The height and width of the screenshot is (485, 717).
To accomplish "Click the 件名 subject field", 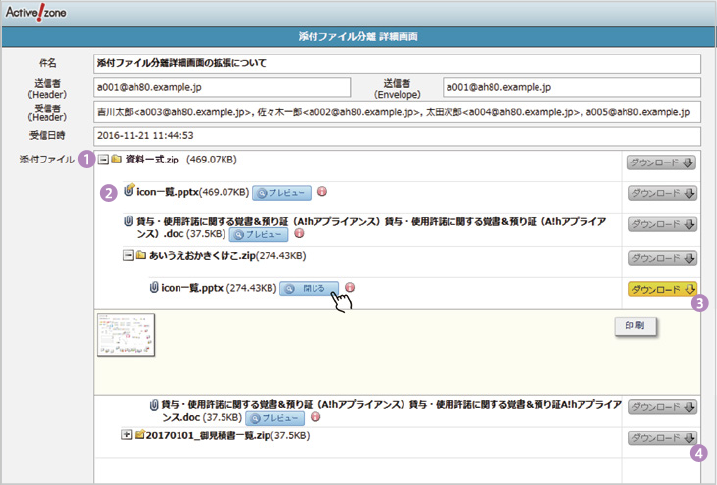I will (395, 62).
